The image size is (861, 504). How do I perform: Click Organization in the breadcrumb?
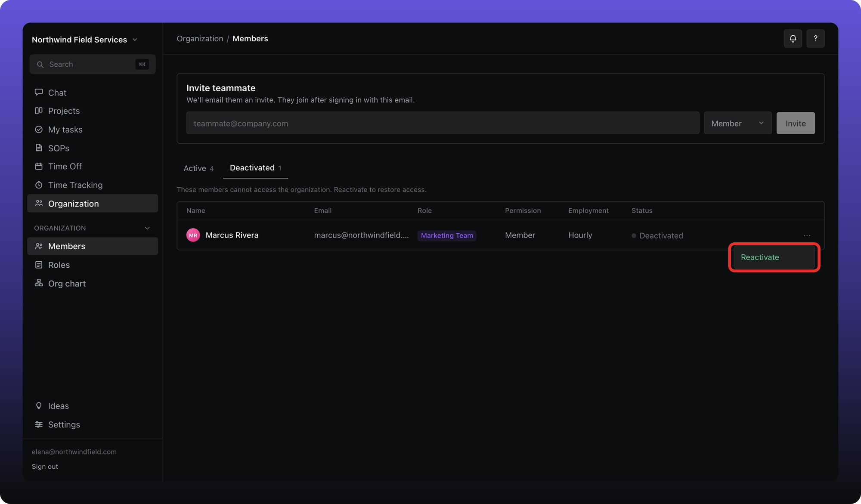pos(200,39)
